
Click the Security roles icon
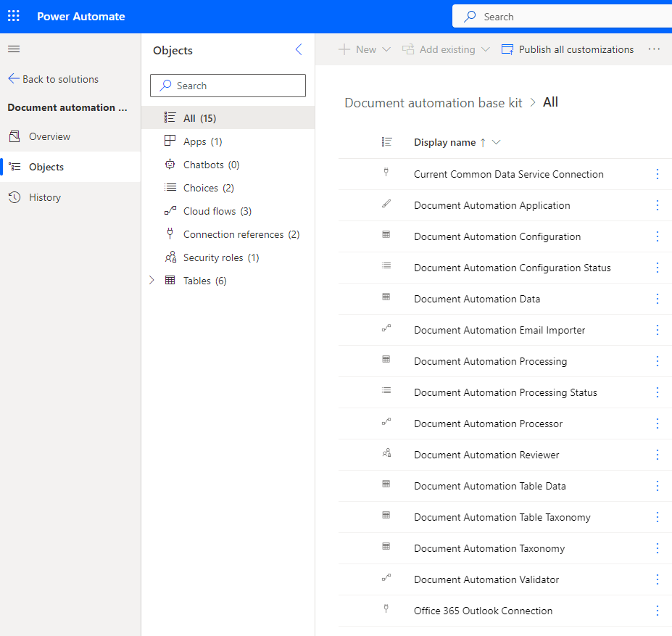[x=170, y=257]
